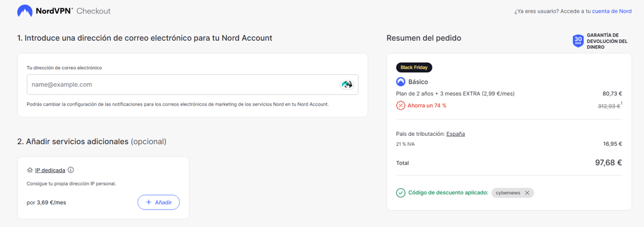644x227 pixels.
Task: Click the 'Ahorra un 74 %' text
Action: click(x=427, y=106)
